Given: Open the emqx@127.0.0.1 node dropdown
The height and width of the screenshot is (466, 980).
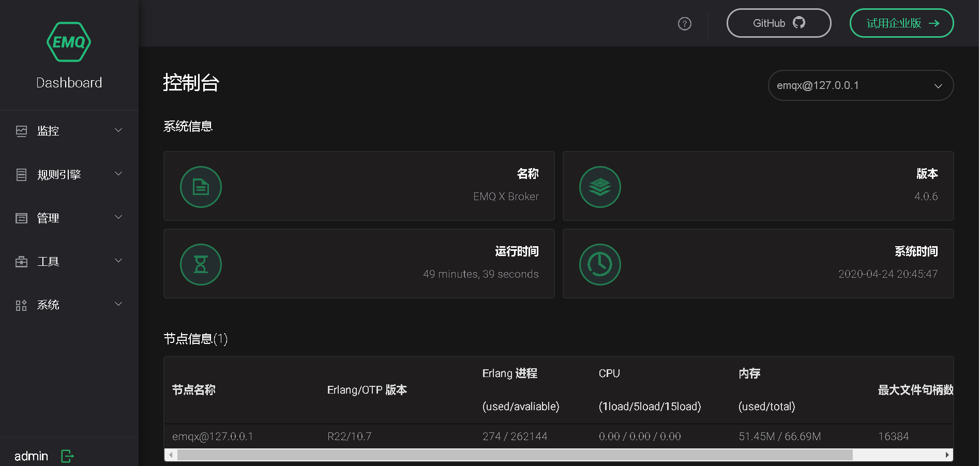Looking at the screenshot, I should (x=861, y=85).
